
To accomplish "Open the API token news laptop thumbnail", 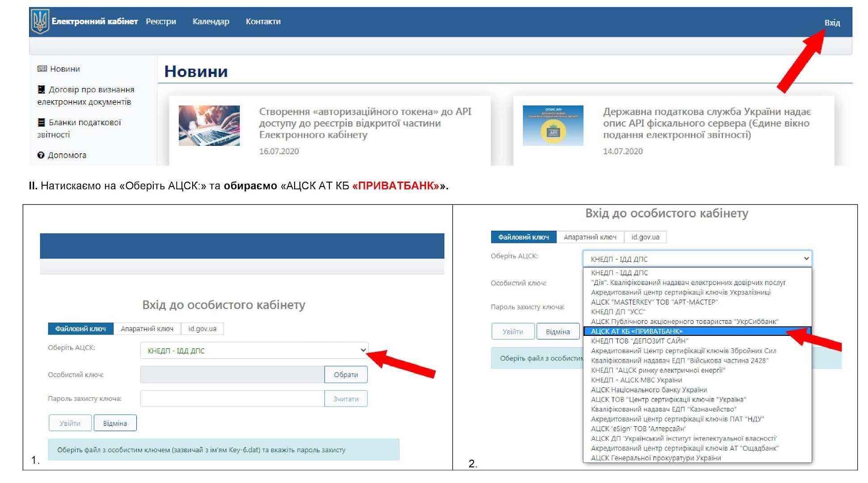I will pos(209,126).
